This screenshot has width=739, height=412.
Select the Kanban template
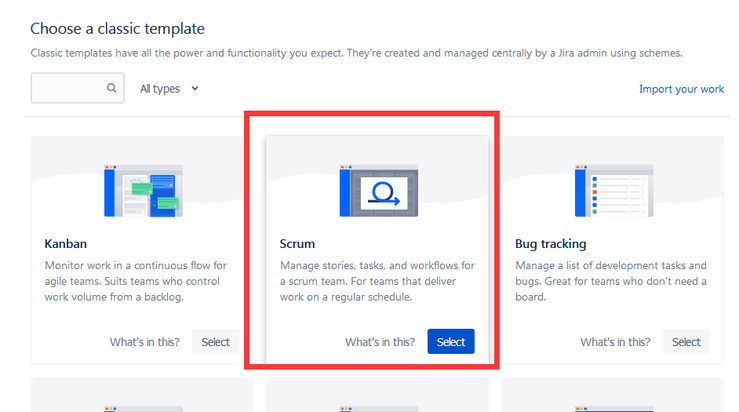coord(215,342)
